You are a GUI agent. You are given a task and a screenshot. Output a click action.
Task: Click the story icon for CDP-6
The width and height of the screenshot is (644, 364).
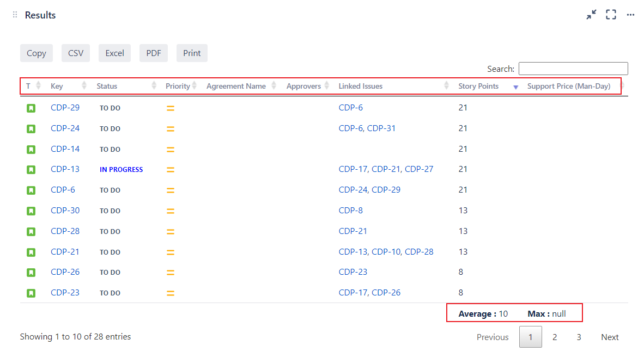click(x=31, y=190)
